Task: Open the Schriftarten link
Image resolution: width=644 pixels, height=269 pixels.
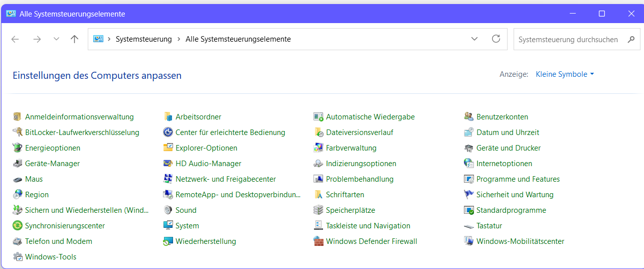Action: pyautogui.click(x=345, y=195)
